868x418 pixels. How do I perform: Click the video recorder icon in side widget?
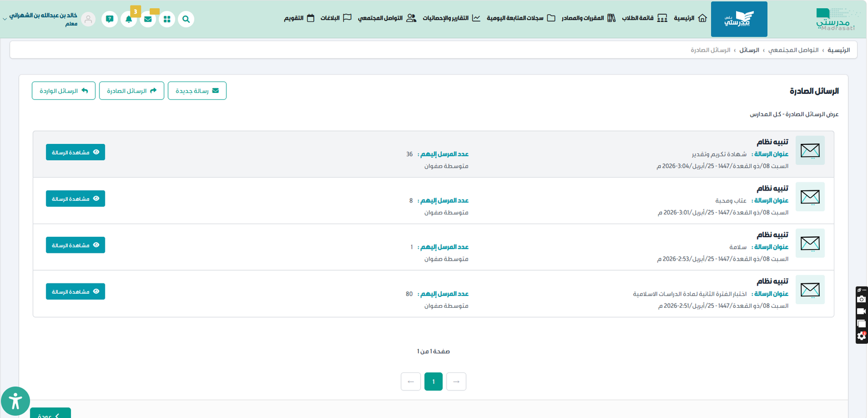pyautogui.click(x=861, y=312)
